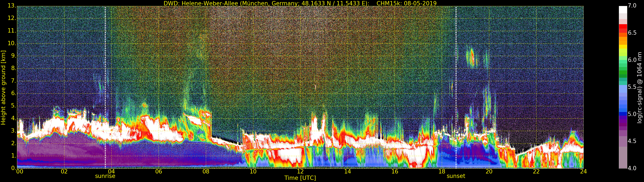
Task: Click the 'log(rc-signal) @ 1064 nm' colorbar label
Action: click(x=639, y=88)
